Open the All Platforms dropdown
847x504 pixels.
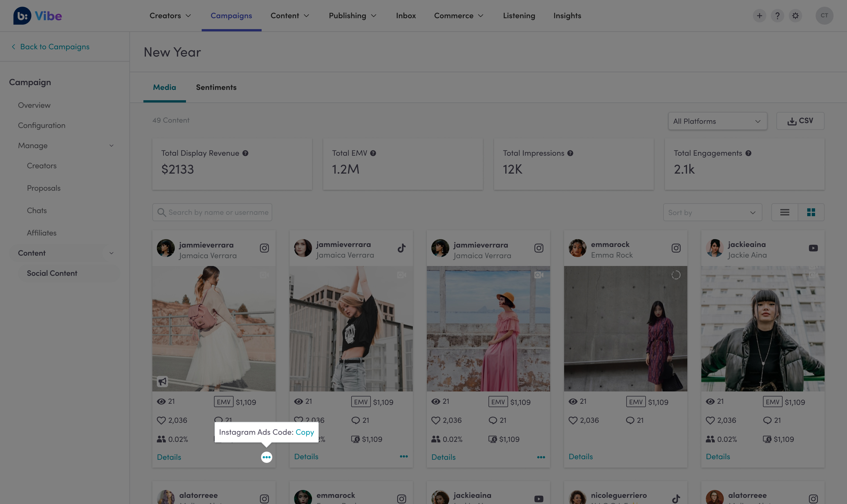(718, 121)
